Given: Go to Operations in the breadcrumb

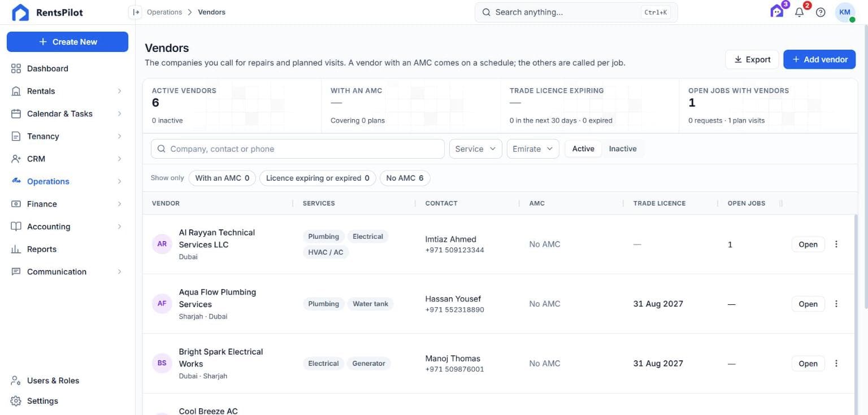Looking at the screenshot, I should pos(164,12).
